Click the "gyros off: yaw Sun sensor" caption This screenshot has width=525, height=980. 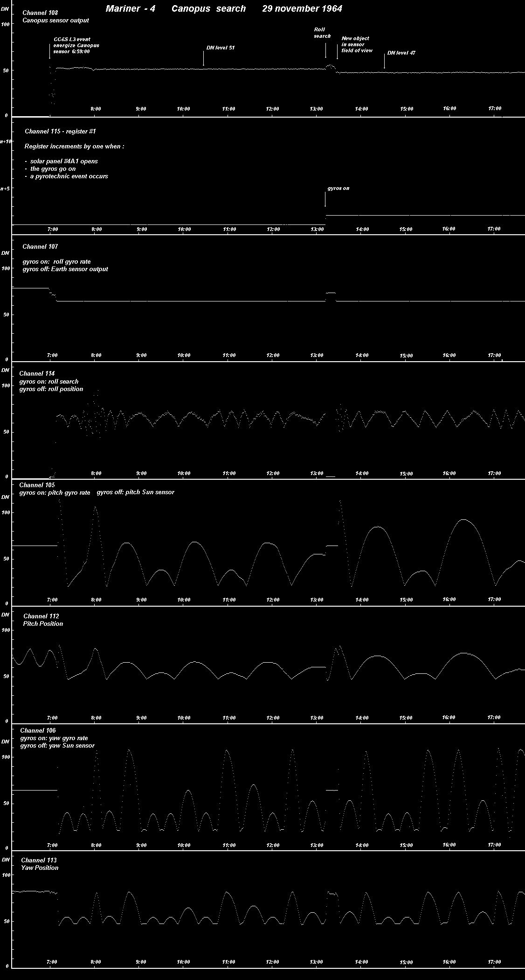[57, 746]
